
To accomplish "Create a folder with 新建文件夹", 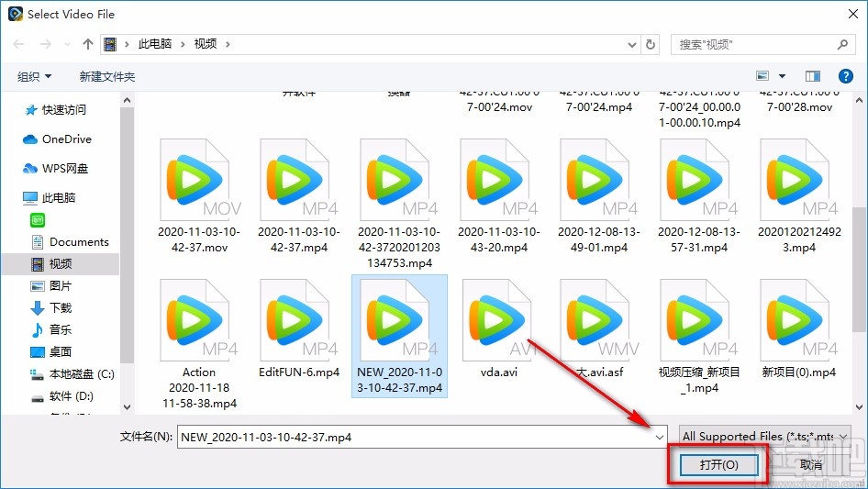I will coord(106,76).
